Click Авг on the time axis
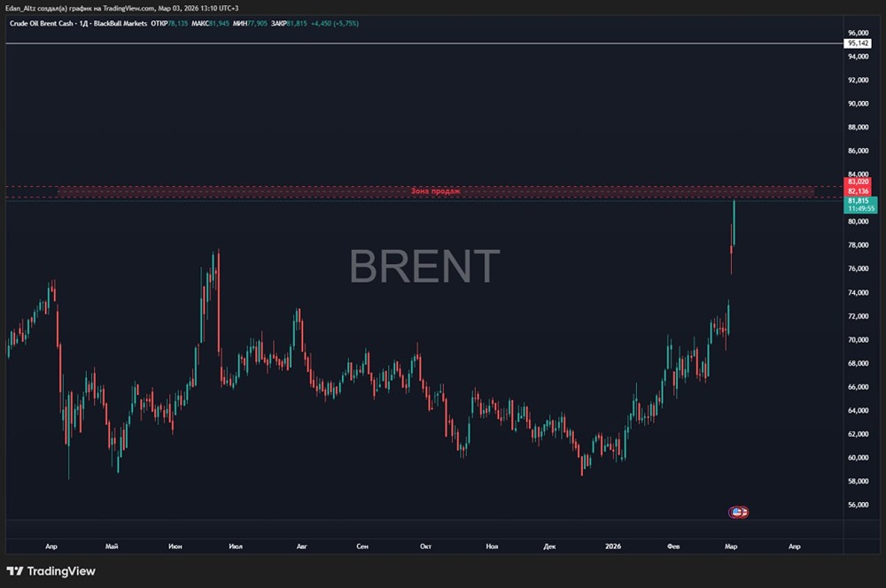The height and width of the screenshot is (588, 886). click(302, 546)
